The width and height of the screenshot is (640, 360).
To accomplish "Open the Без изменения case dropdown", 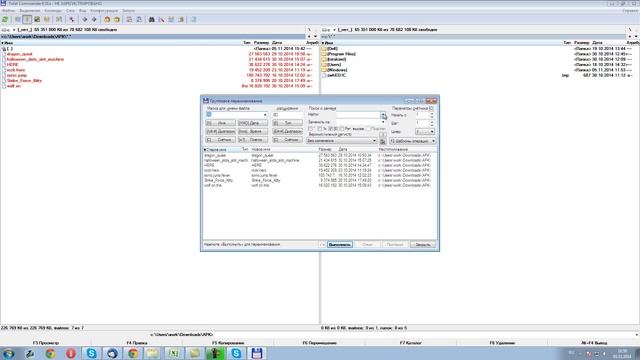I will (x=341, y=141).
